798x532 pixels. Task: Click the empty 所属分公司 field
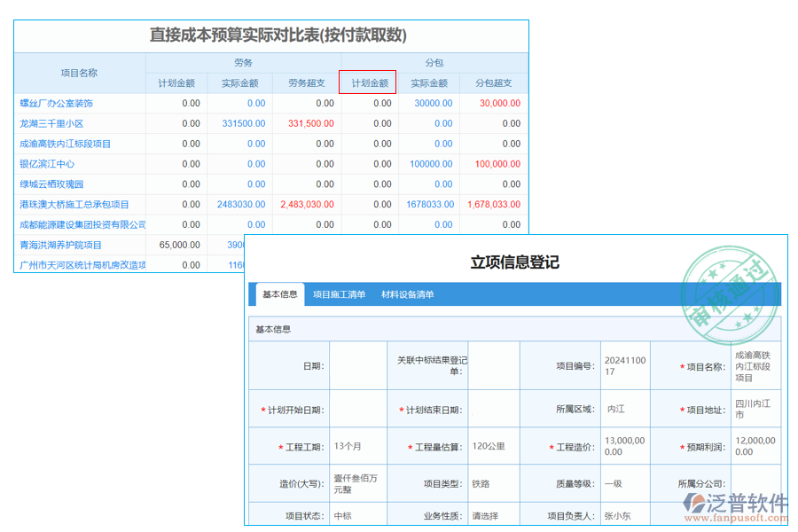coord(755,485)
